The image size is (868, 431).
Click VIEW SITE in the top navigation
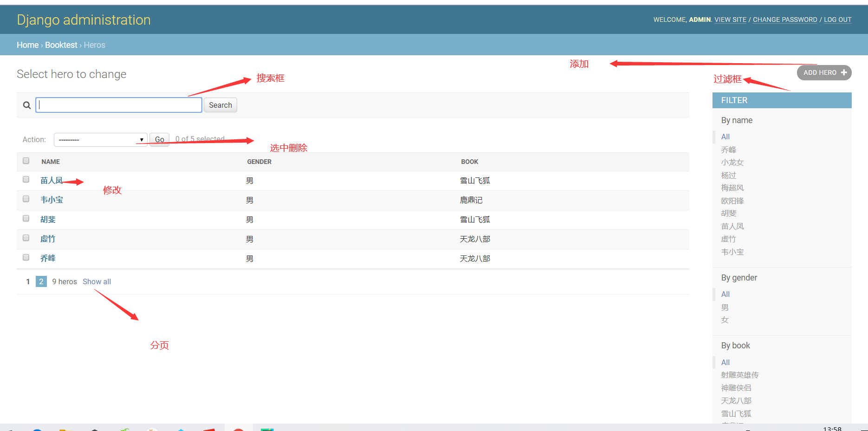tap(730, 20)
